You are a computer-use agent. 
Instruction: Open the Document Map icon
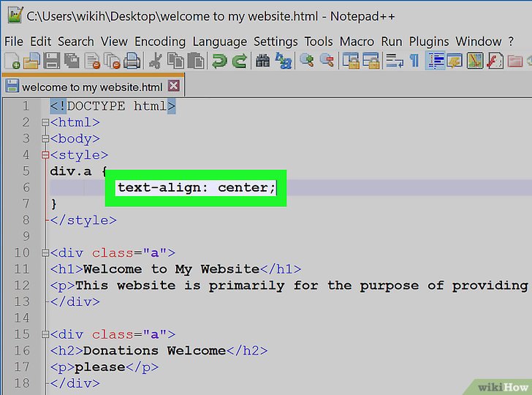(475, 61)
